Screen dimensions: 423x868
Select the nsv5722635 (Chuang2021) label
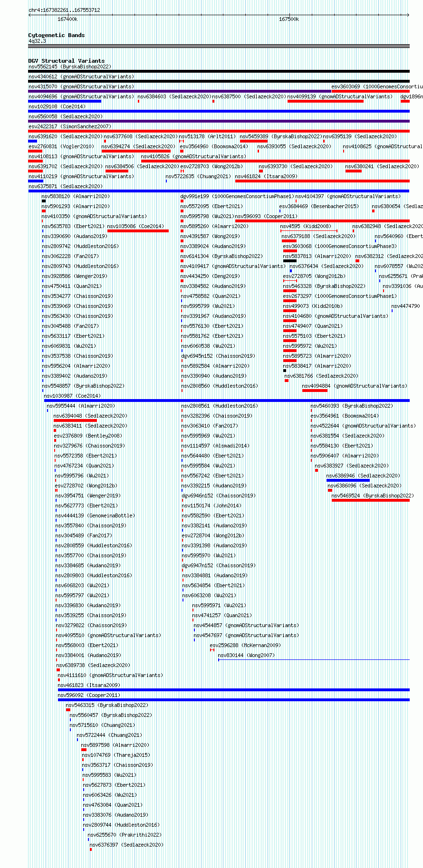(198, 176)
